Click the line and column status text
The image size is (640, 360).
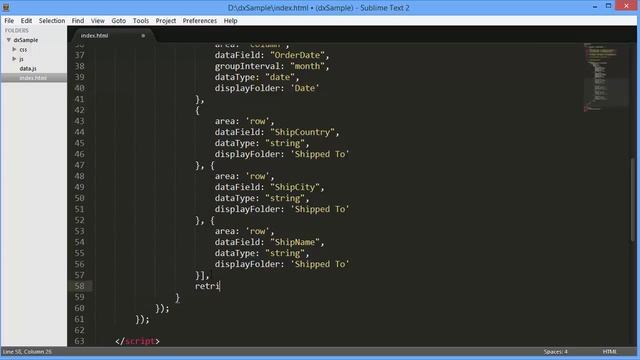[27, 352]
